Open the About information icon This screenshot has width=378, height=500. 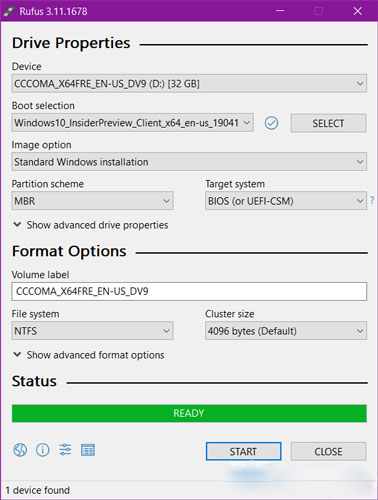[43, 450]
